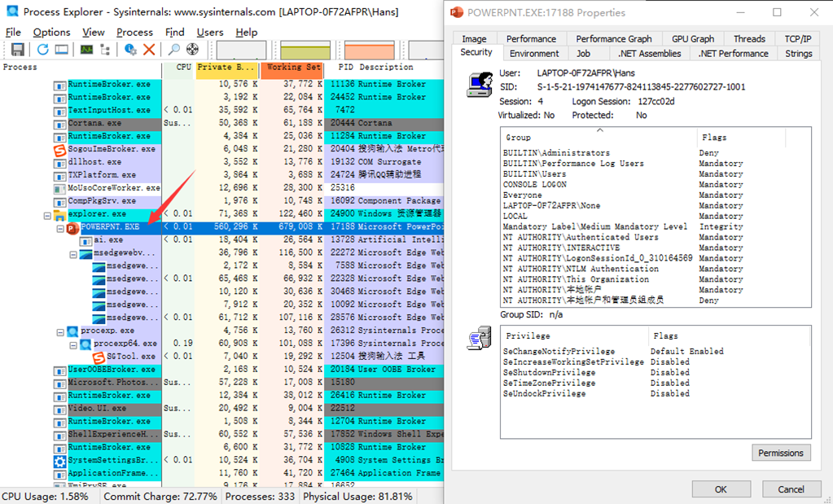Click Cancel in the Properties dialog

[791, 489]
